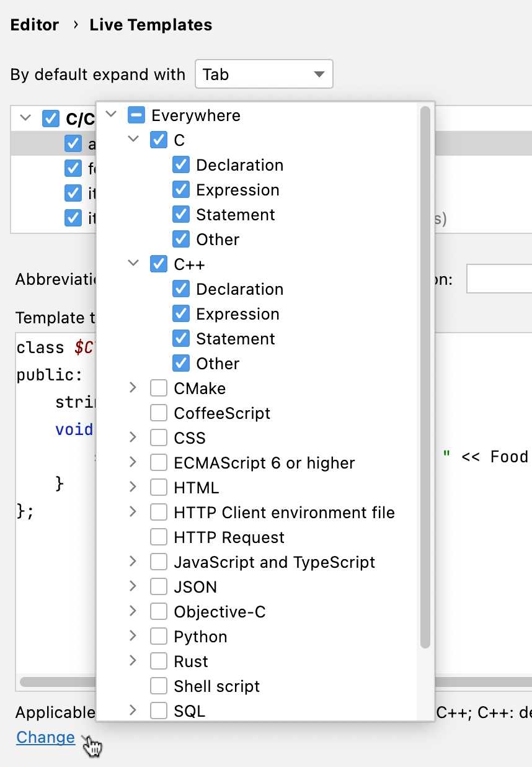Click the Change link

point(45,737)
